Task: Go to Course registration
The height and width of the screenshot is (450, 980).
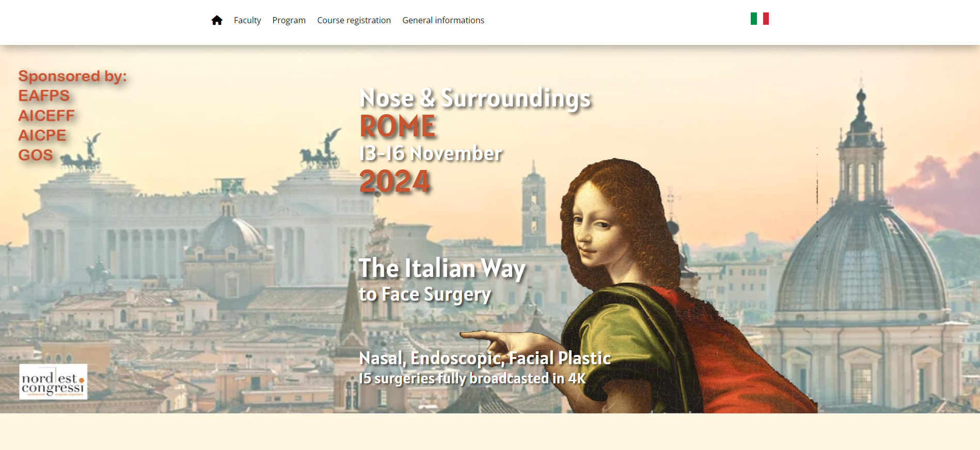Action: point(354,20)
